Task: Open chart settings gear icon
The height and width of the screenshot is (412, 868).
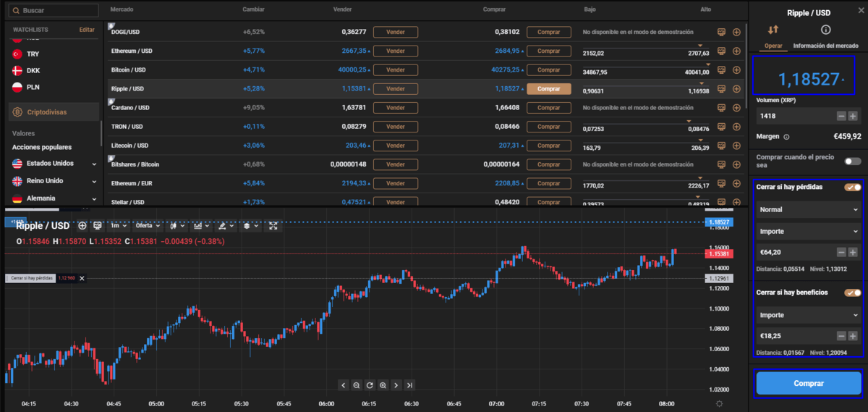Action: [718, 403]
